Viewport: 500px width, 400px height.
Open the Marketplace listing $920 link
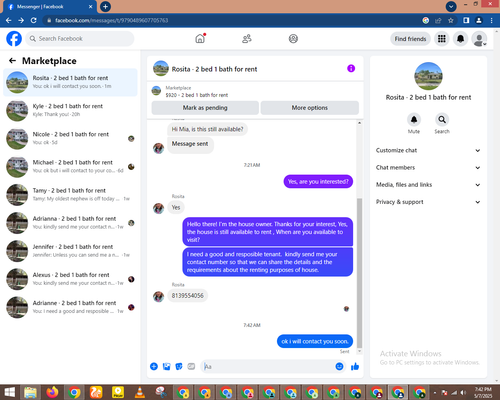point(197,95)
